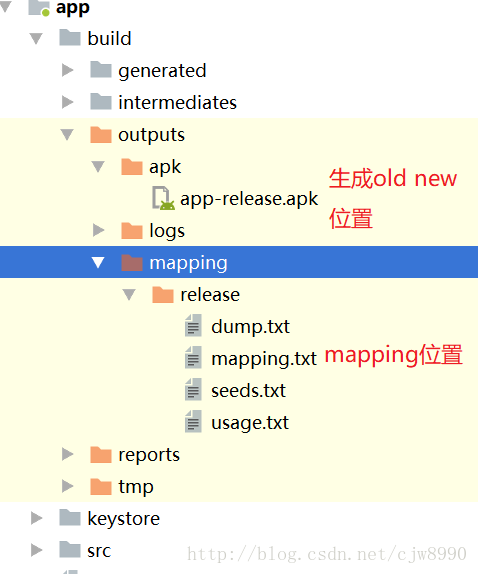Collapse the build folder arrow
478x574 pixels.
(36, 39)
